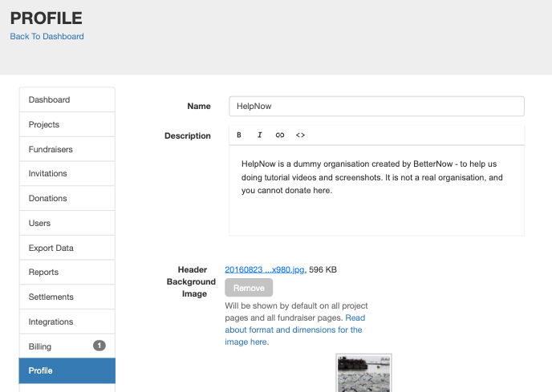The height and width of the screenshot is (392, 552).
Task: Open Users in the sidebar
Action: [x=67, y=223]
